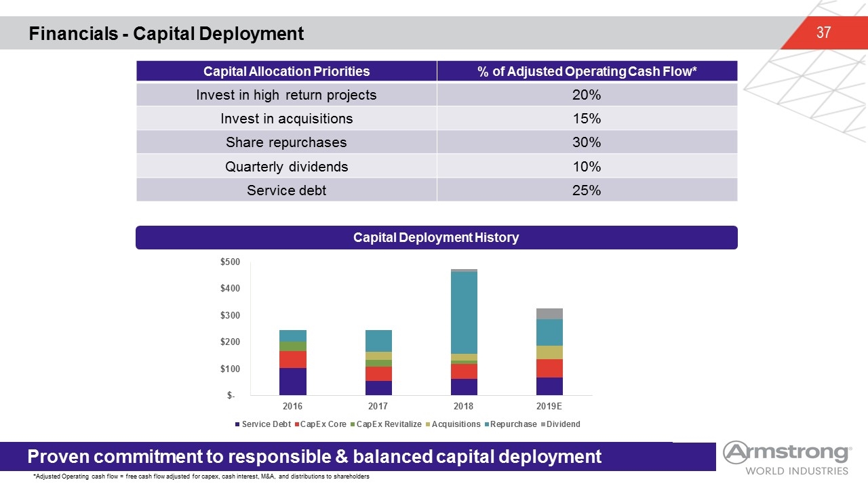Click the 'Proven commitment' footer banner text
This screenshot has height=488, width=868.
314,457
